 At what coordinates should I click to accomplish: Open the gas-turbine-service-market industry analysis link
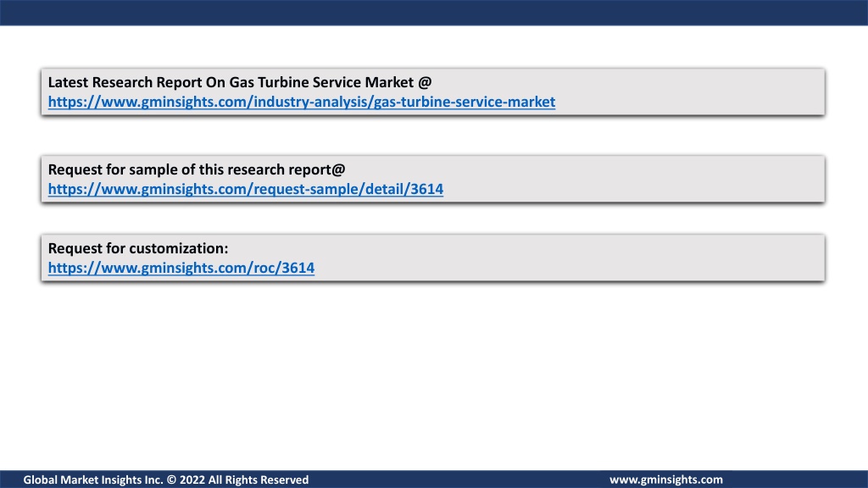(x=302, y=102)
